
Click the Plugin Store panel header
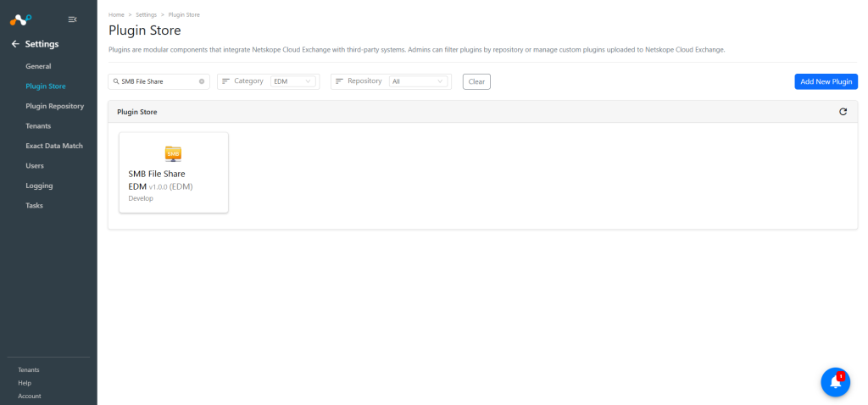click(482, 112)
